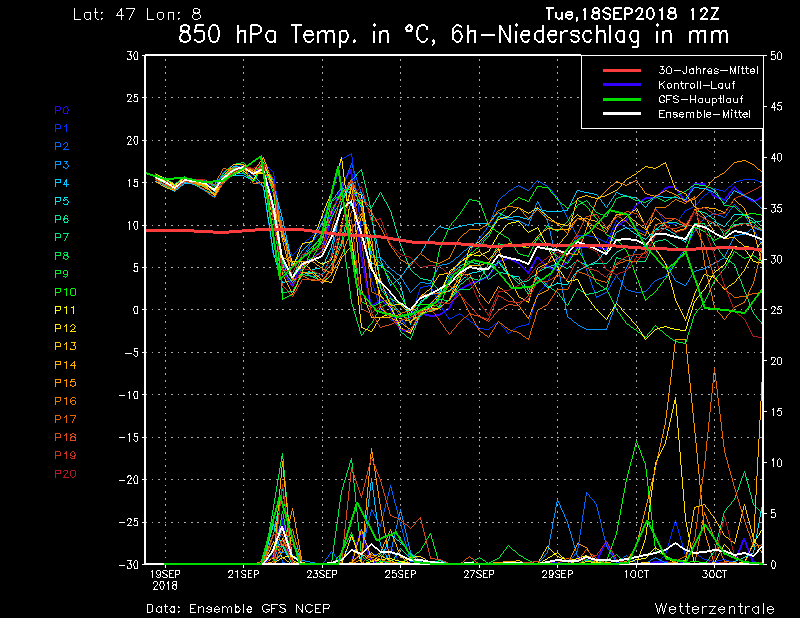The height and width of the screenshot is (618, 800).
Task: Highlight the "P20" perturbation label
Action: pos(65,474)
